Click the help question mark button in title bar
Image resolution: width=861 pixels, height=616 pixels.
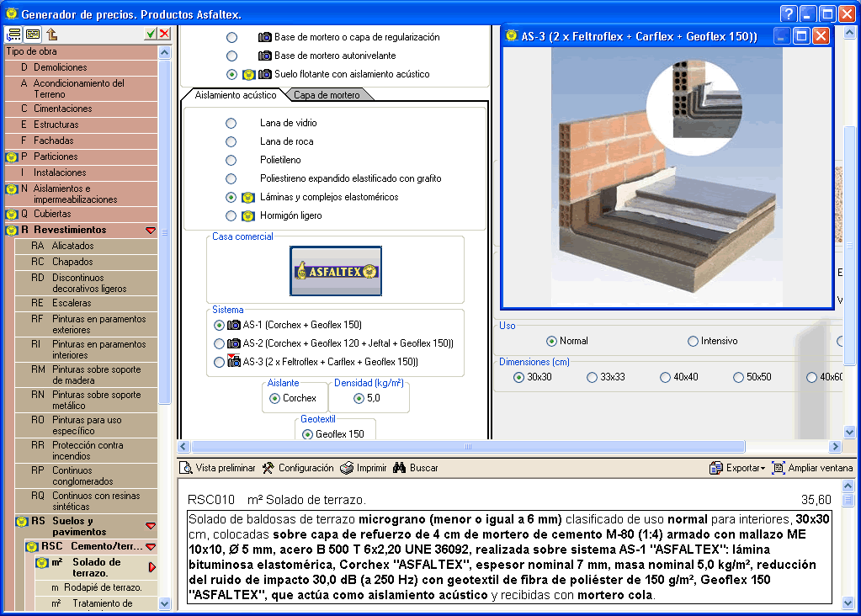tap(789, 13)
